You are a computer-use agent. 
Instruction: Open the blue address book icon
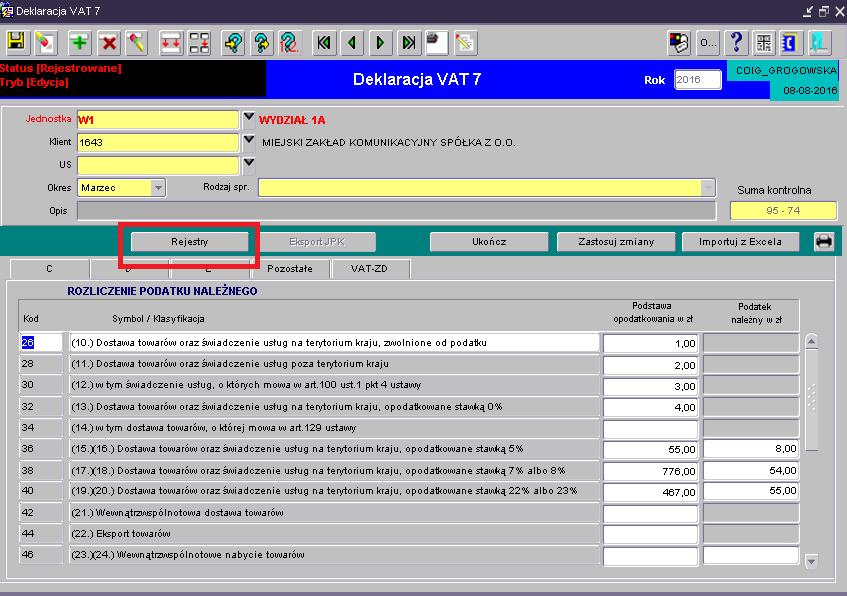790,42
